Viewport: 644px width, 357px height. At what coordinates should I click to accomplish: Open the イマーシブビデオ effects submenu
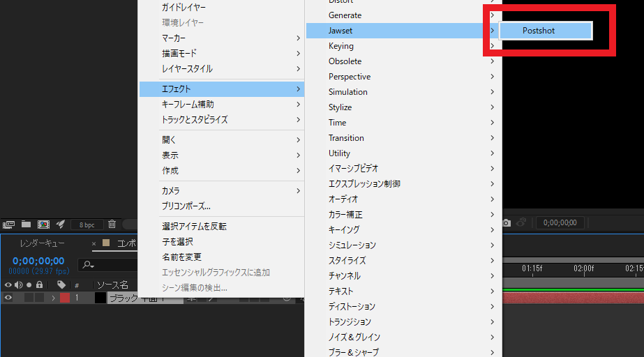tap(403, 169)
